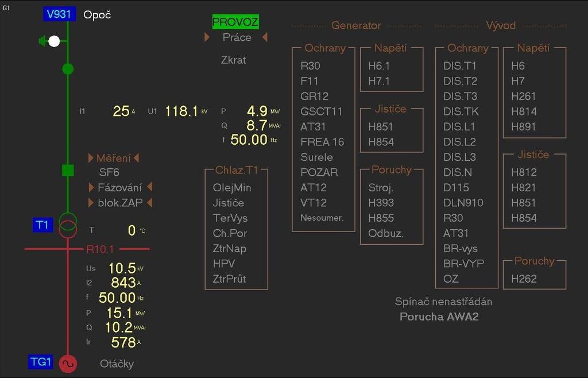Select the green SF6 breaker square
Viewport: 588px width, 378px height.
coord(68,171)
